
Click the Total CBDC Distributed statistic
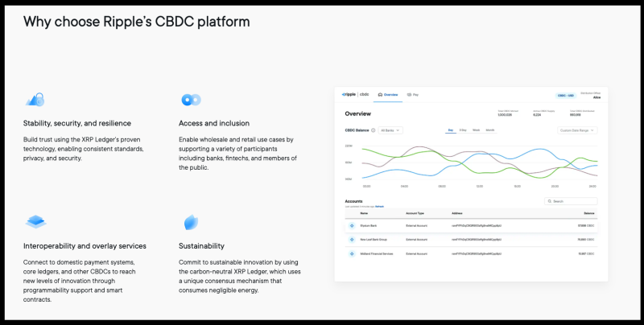tap(582, 113)
